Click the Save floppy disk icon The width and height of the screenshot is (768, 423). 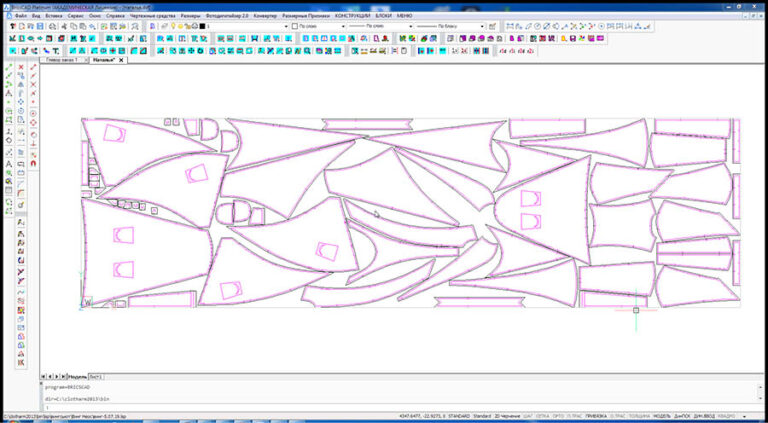40,26
